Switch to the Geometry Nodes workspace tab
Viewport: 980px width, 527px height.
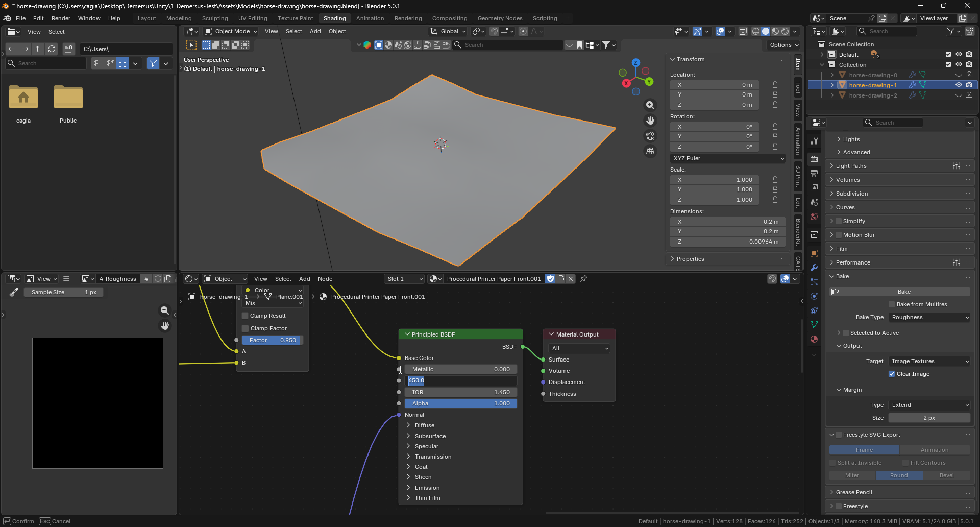click(x=500, y=18)
